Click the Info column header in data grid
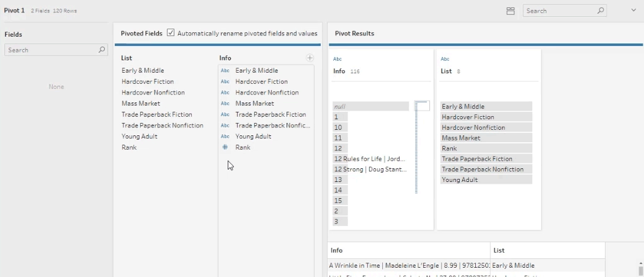This screenshot has height=277, width=644. (x=408, y=250)
